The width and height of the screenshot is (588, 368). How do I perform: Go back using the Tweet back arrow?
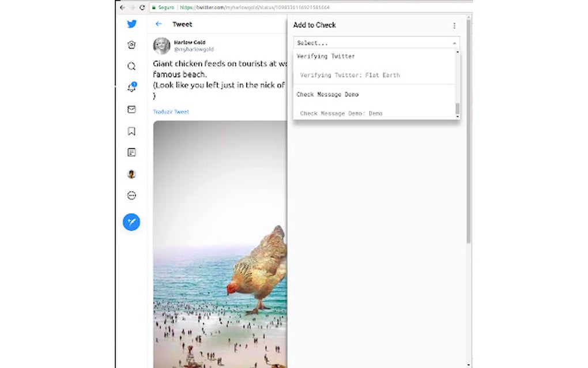pyautogui.click(x=159, y=24)
